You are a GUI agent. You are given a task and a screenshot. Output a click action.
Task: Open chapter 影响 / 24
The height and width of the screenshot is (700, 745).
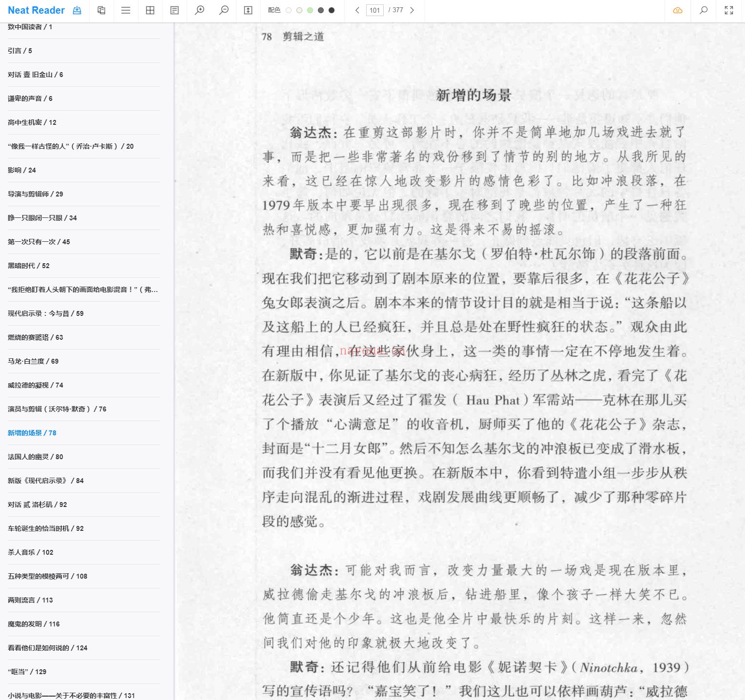pyautogui.click(x=22, y=170)
